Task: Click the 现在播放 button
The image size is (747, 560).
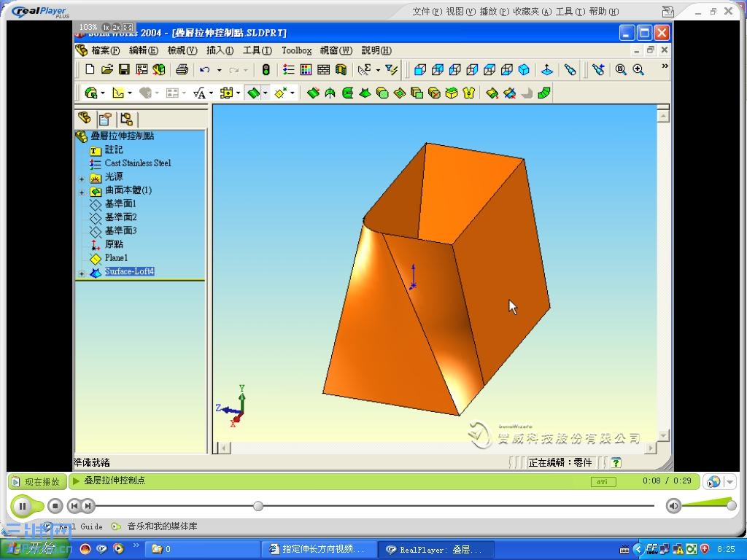Action: 36,482
